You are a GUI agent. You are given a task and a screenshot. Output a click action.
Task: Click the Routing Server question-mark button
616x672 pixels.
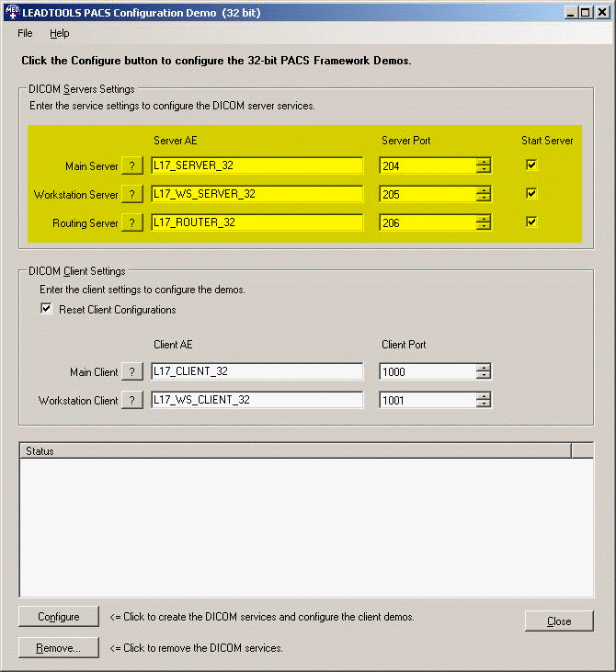tap(132, 222)
